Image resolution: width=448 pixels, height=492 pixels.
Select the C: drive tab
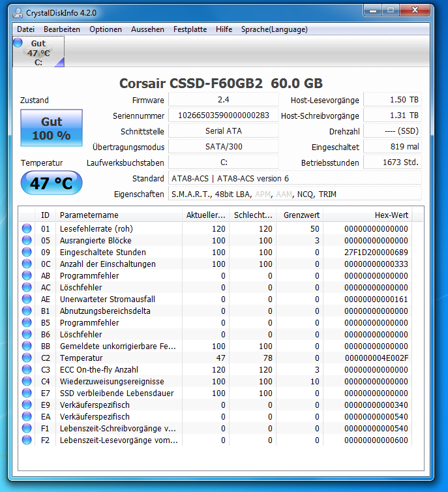[x=38, y=52]
